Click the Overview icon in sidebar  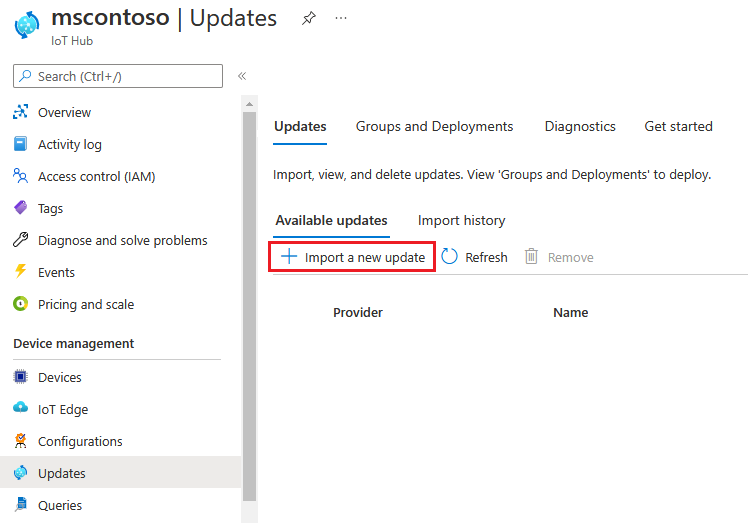(x=20, y=113)
